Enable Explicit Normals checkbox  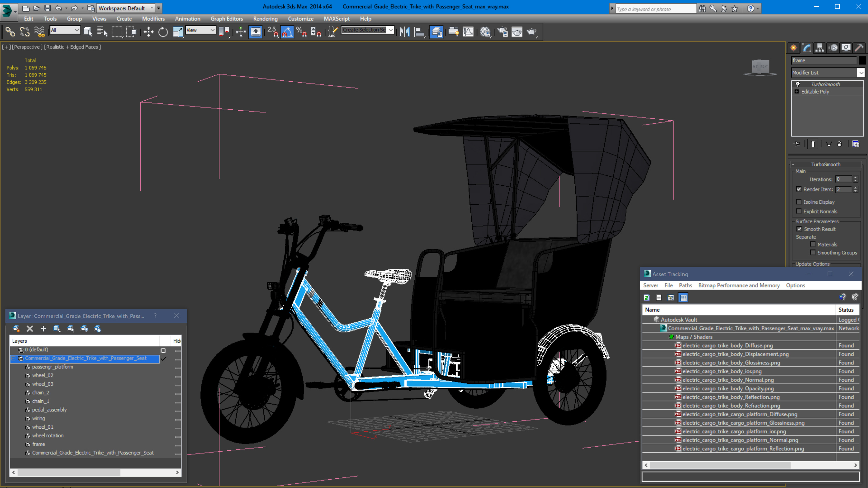point(799,211)
